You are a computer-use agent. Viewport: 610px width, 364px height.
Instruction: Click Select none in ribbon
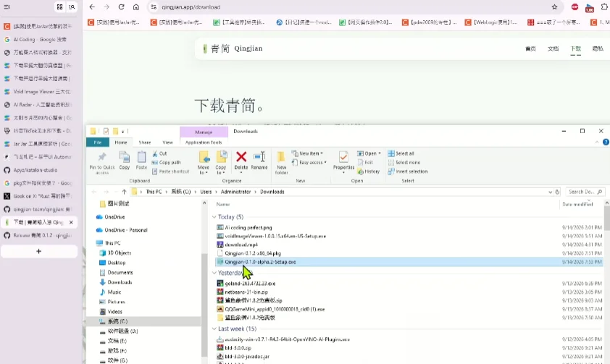pos(404,162)
